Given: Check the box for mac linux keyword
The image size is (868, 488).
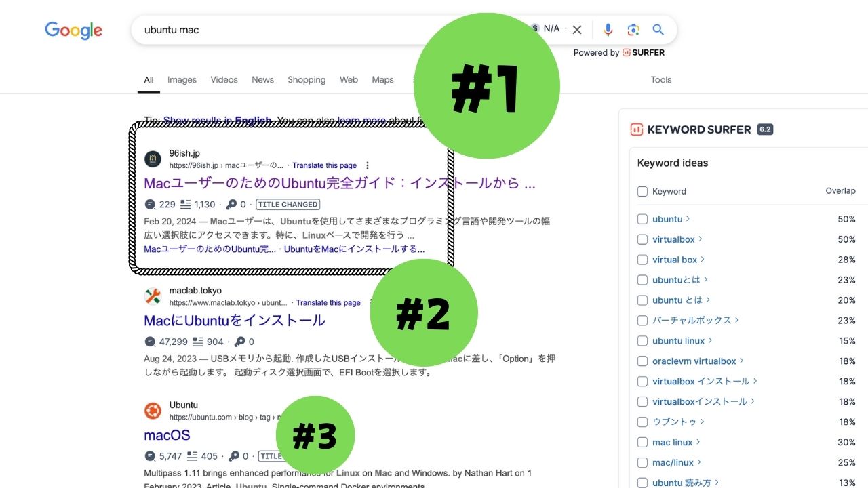Looking at the screenshot, I should (642, 442).
